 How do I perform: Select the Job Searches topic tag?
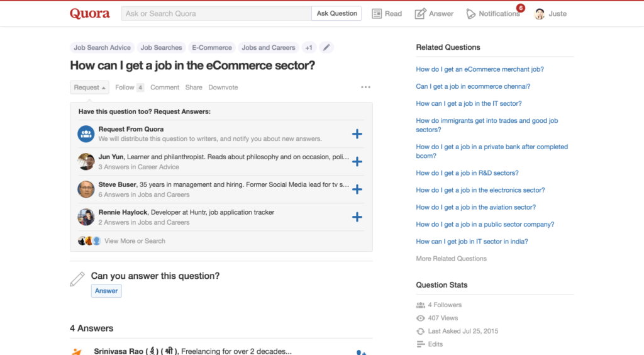coord(161,48)
